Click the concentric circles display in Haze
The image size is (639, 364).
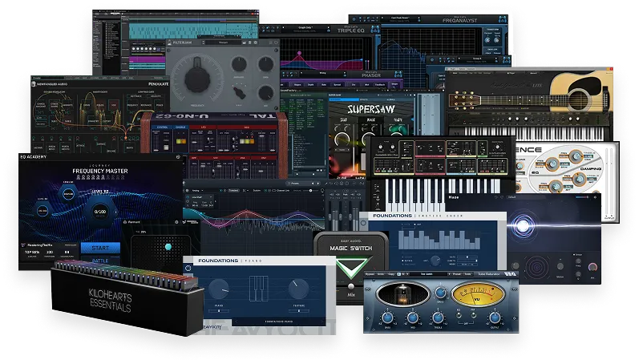tap(536, 267)
